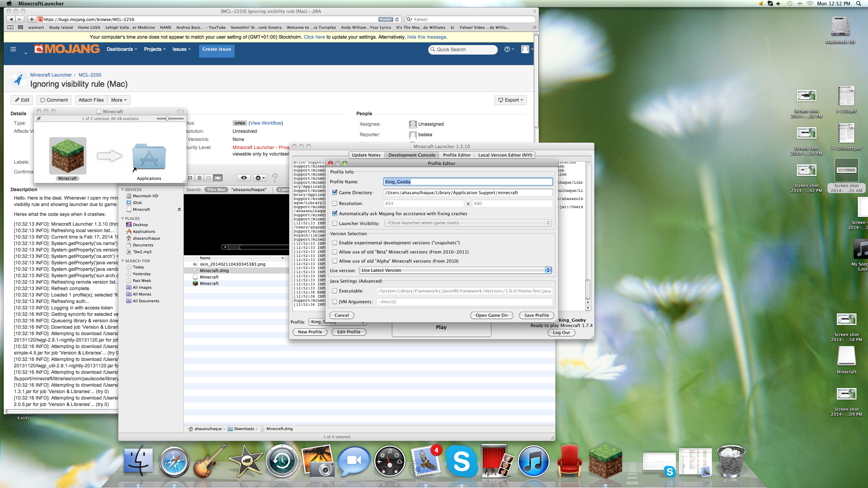Enable experimental snapshots checkbox

click(x=335, y=243)
